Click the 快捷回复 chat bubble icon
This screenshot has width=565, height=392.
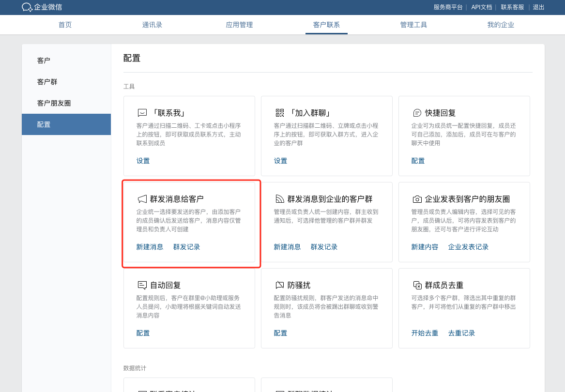[x=417, y=113]
